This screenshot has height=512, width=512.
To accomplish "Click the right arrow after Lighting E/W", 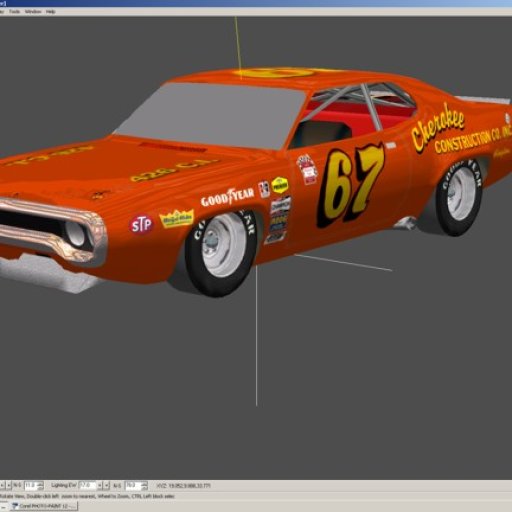I will pos(107,486).
